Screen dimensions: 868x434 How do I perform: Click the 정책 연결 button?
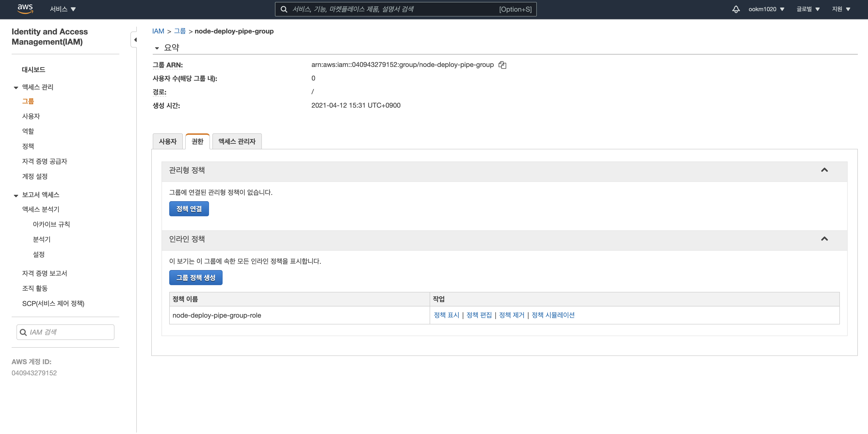(x=189, y=209)
